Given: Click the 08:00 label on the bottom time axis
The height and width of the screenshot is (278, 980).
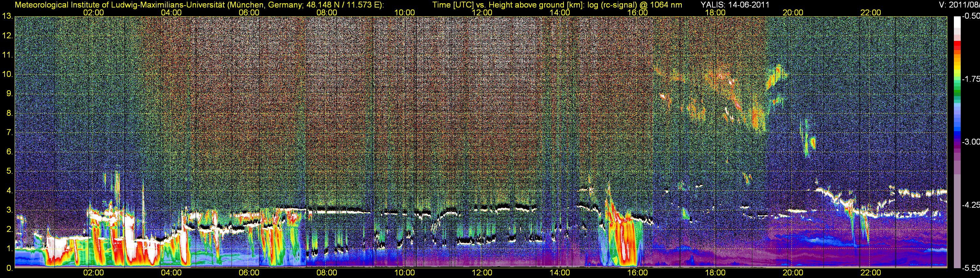Looking at the screenshot, I should click(x=327, y=273).
